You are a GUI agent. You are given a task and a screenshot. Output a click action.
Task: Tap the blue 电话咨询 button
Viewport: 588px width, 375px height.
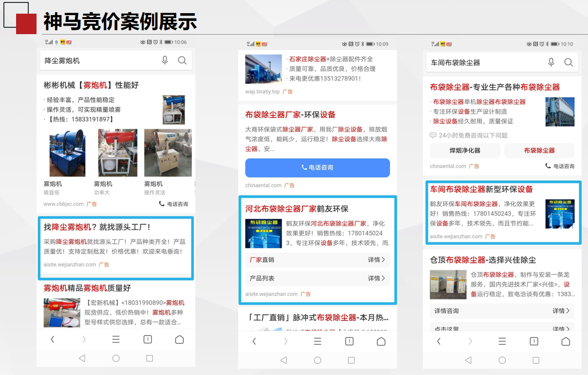click(318, 168)
